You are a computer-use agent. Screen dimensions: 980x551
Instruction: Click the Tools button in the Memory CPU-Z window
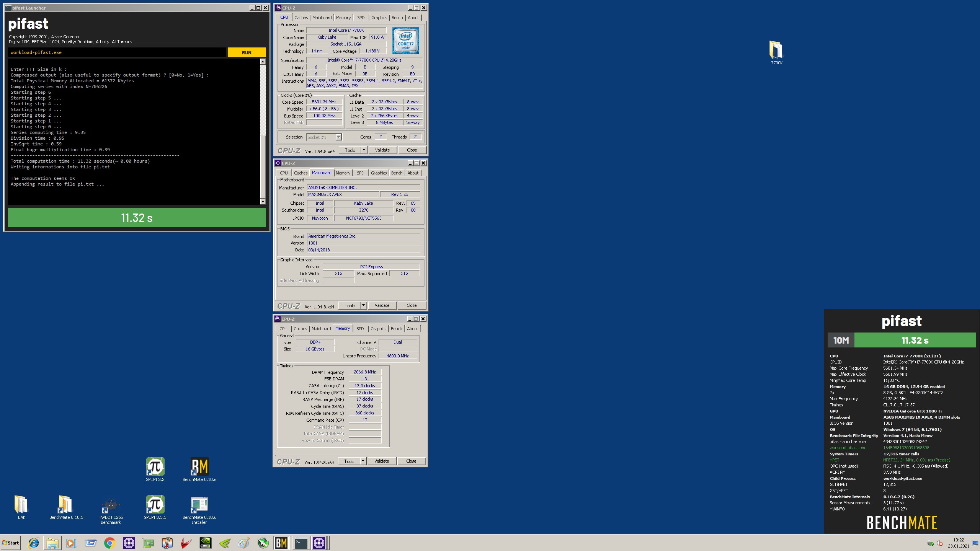click(x=349, y=461)
